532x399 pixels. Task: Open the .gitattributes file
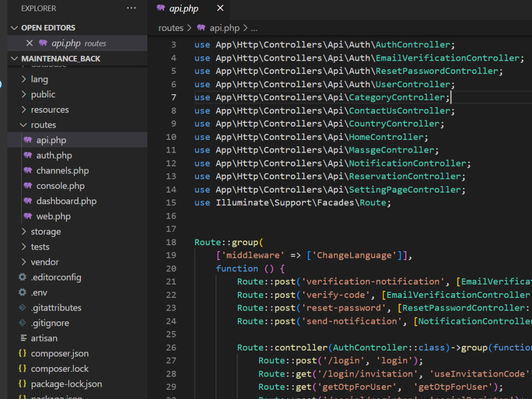tap(56, 307)
